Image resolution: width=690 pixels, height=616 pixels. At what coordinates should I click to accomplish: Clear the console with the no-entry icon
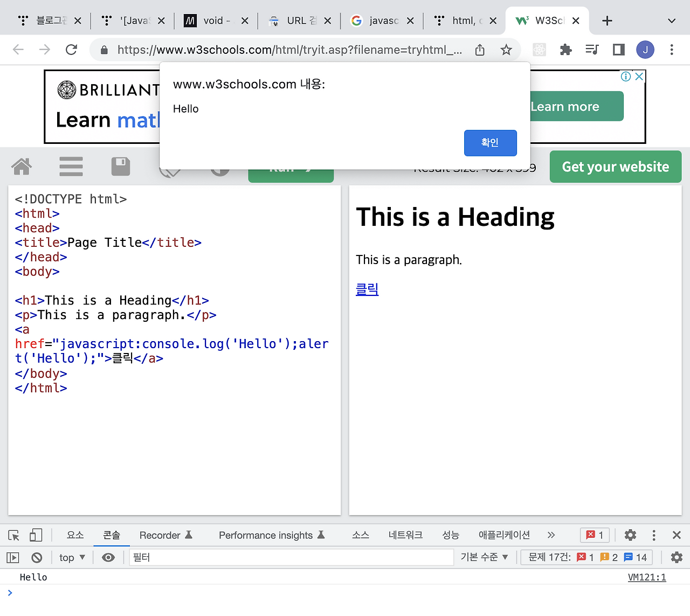click(x=36, y=557)
